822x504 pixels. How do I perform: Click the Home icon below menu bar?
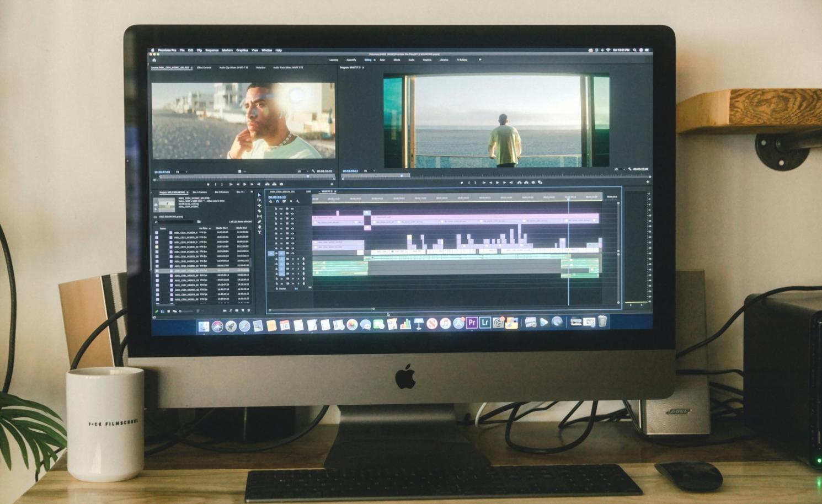pos(154,60)
